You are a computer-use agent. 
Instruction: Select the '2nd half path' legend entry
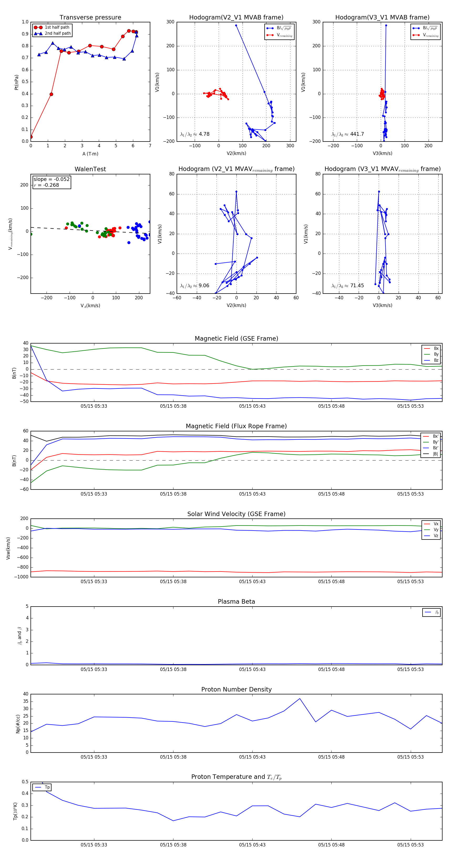click(53, 33)
